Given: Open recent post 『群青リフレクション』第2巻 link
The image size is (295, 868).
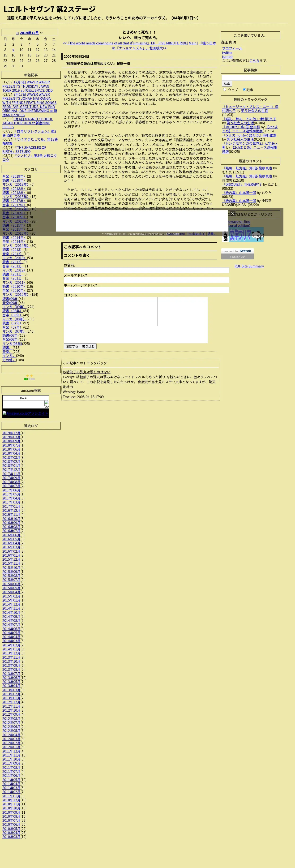Looking at the screenshot, I should 29,133.
